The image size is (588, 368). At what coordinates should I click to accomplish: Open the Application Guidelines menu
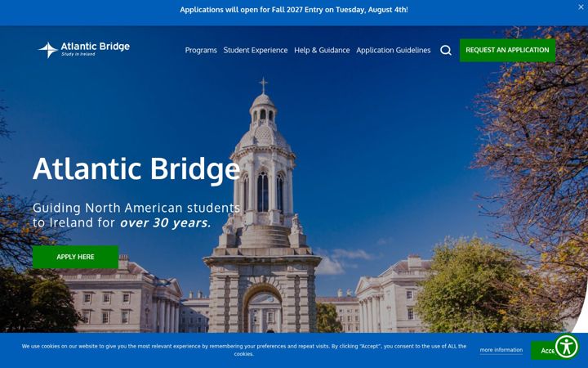click(394, 50)
